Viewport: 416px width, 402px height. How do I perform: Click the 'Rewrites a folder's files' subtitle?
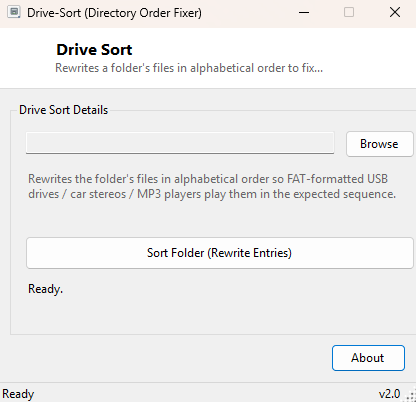pyautogui.click(x=189, y=68)
